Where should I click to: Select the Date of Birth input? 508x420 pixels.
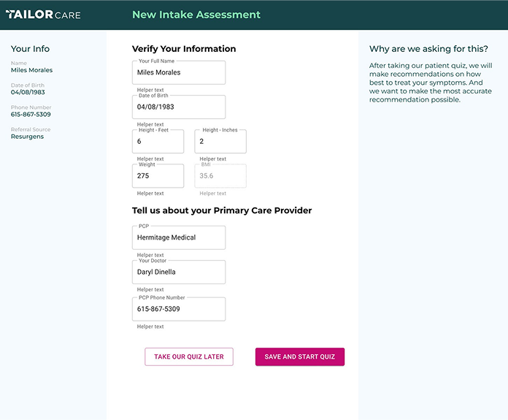pyautogui.click(x=179, y=107)
